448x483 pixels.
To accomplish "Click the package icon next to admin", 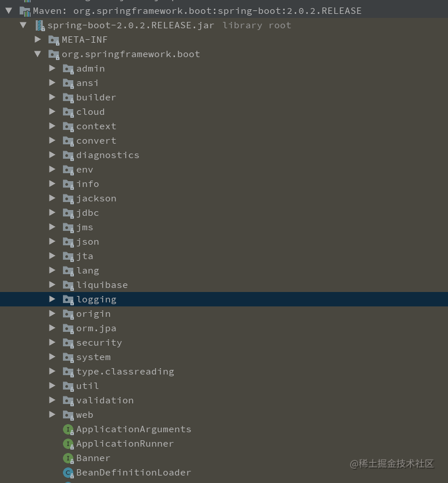I will tap(68, 68).
